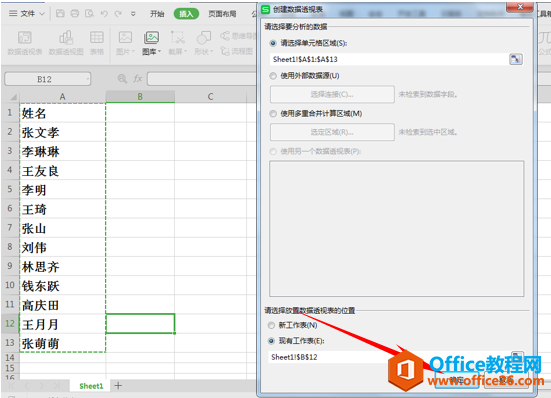This screenshot has width=551, height=398.
Task: Click the 图库 gallery icon
Action: tap(151, 38)
